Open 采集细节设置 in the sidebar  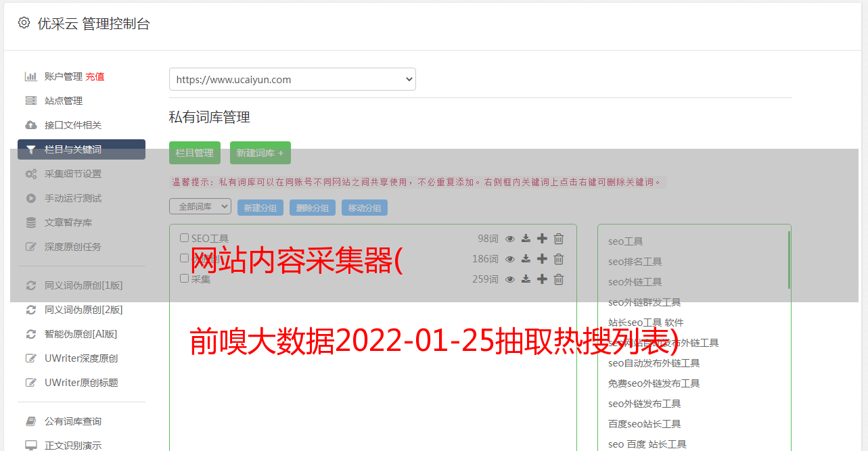click(x=73, y=174)
